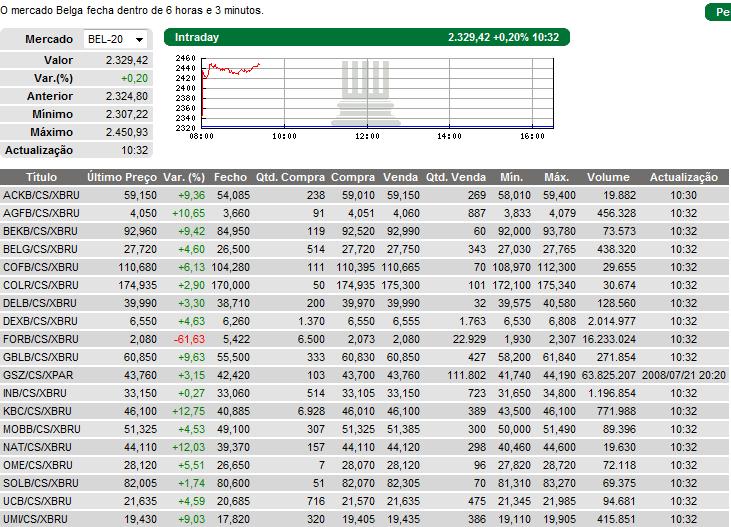
Task: Open the BEKB/CS/XBRU stock title
Action: [40, 231]
